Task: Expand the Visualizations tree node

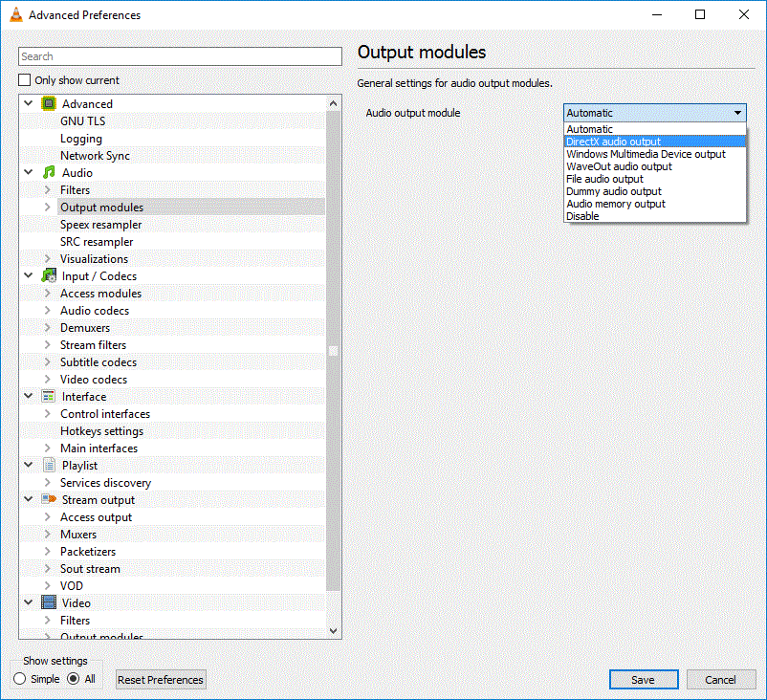Action: [x=47, y=259]
